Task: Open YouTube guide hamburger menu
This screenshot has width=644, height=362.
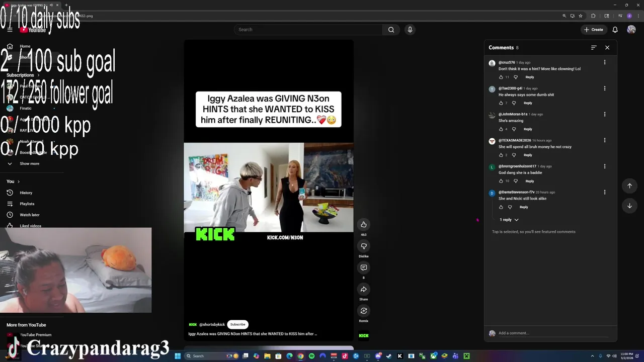Action: (x=10, y=30)
